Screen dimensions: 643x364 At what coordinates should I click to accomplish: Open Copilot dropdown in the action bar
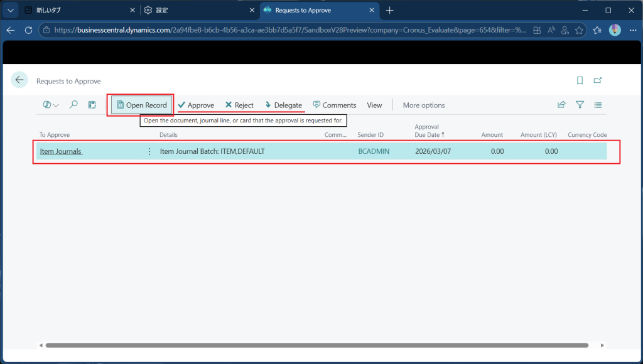[50, 105]
